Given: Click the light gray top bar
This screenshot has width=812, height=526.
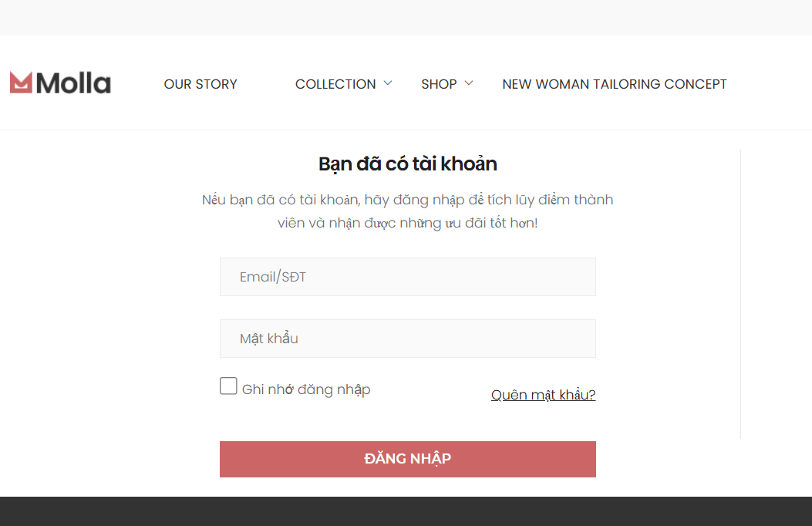Looking at the screenshot, I should pos(406,18).
